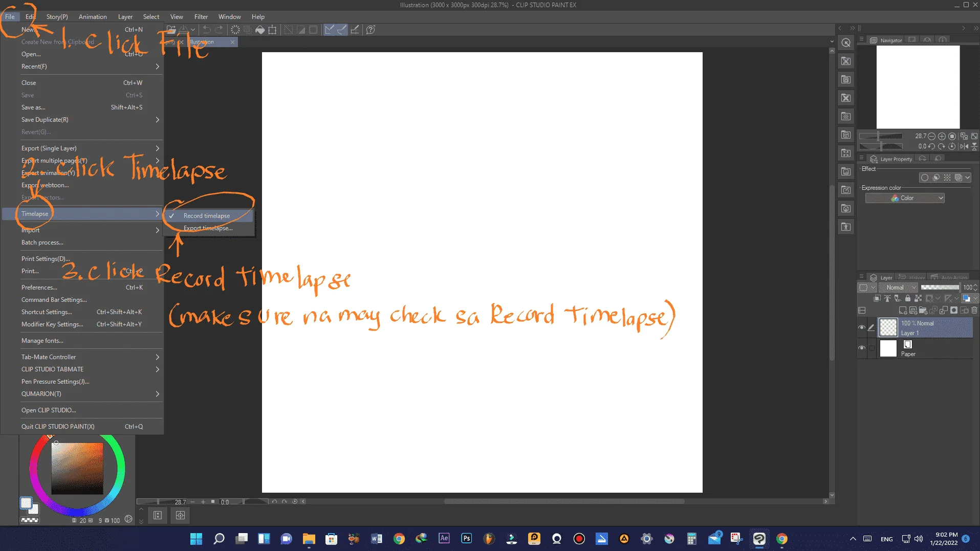Expand the Save Duplicate(R) submenu
980x551 pixels.
pyautogui.click(x=82, y=120)
